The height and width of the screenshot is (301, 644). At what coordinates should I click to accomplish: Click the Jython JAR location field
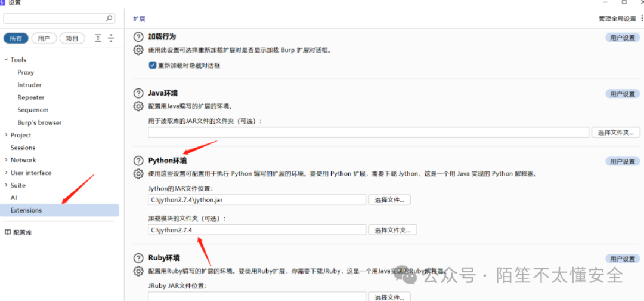point(257,200)
